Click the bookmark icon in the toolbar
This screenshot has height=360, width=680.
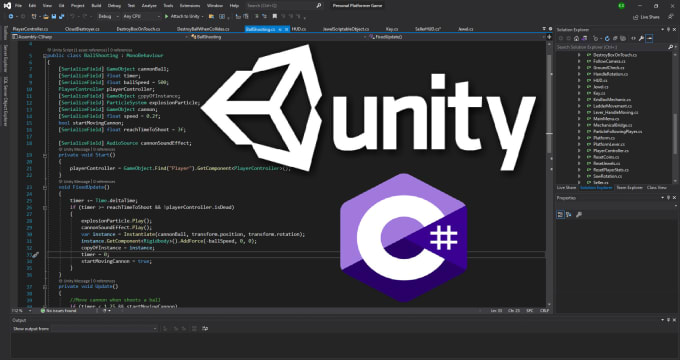tap(275, 16)
